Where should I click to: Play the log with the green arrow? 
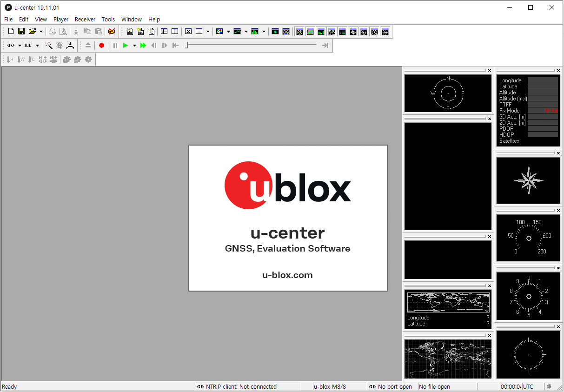pos(126,45)
